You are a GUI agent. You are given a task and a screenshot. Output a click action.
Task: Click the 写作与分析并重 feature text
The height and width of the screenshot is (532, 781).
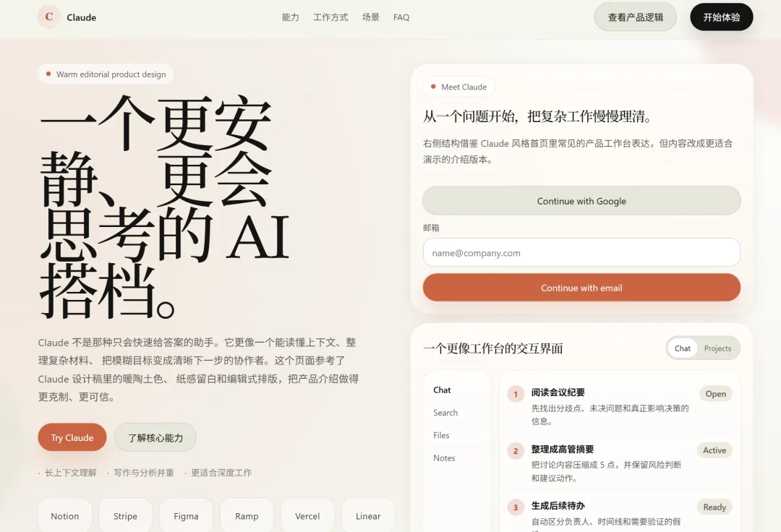click(143, 473)
